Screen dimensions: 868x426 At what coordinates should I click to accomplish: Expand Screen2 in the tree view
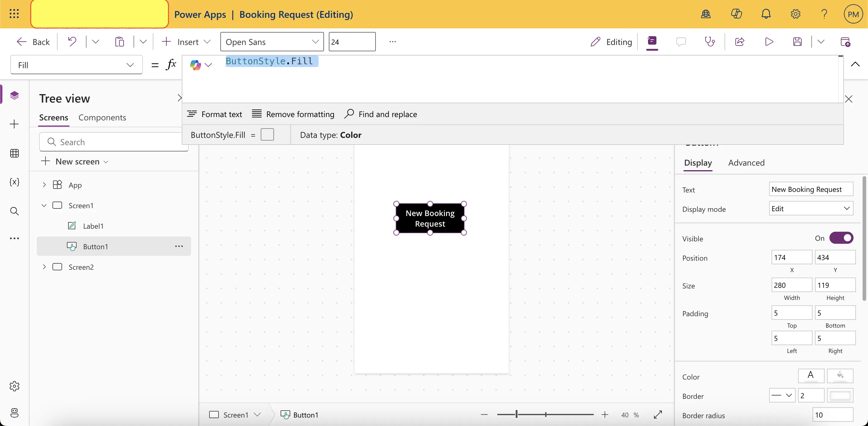(44, 266)
